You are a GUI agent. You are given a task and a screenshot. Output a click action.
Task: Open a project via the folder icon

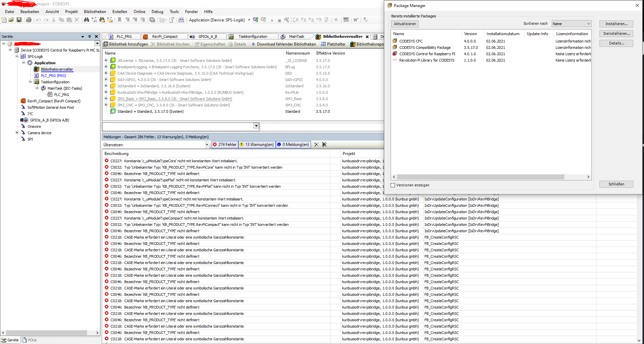click(11, 20)
